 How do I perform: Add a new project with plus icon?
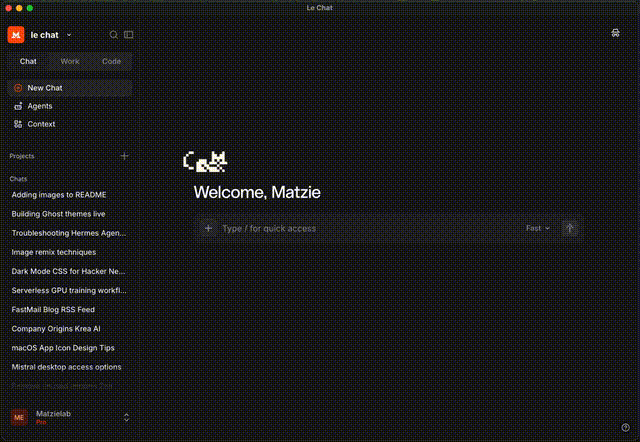coord(124,156)
